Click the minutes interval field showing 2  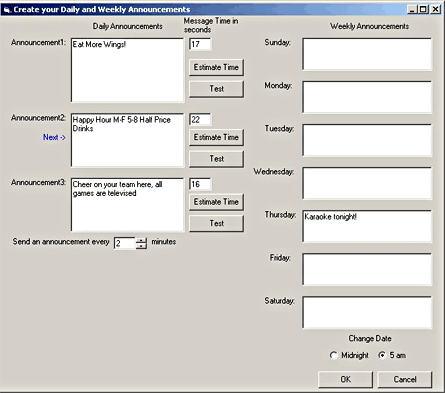125,243
